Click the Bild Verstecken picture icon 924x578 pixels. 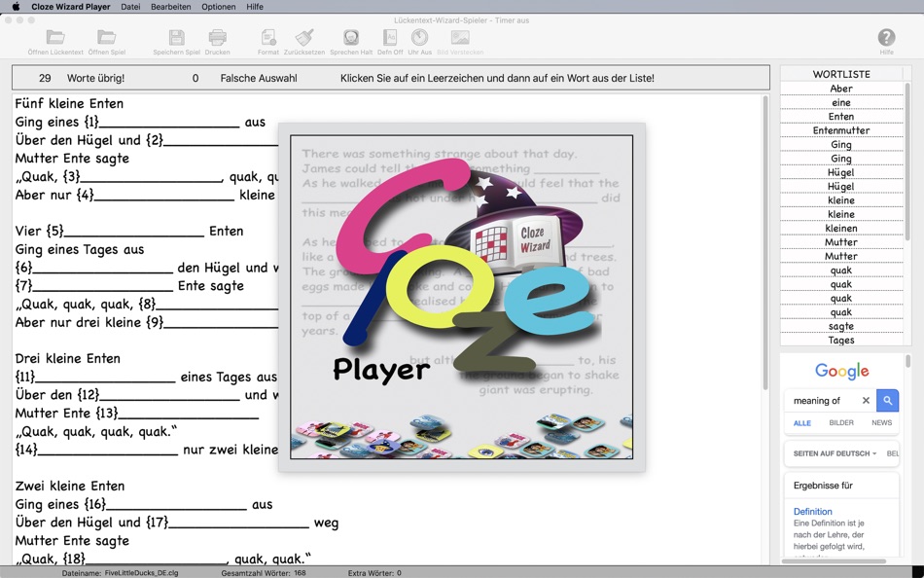pyautogui.click(x=460, y=38)
